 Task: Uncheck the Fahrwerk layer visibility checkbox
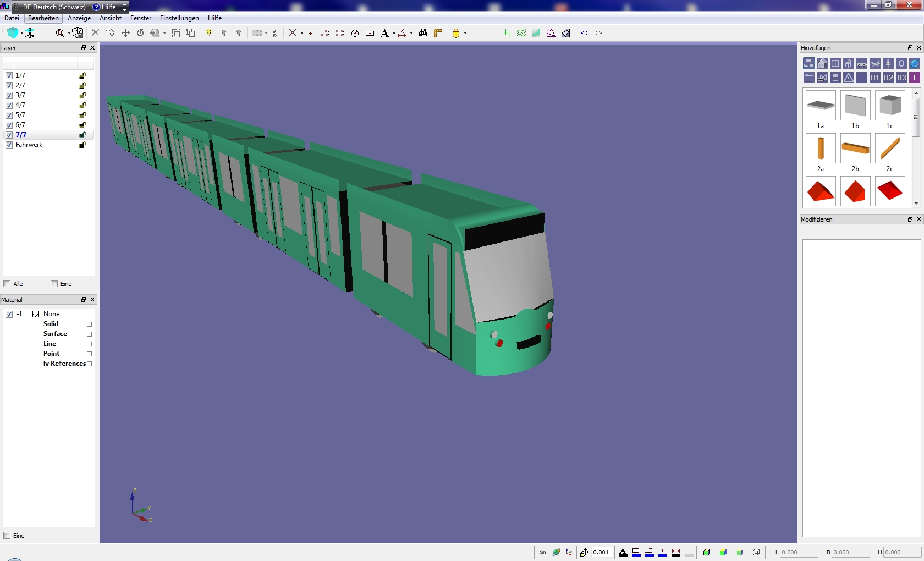[x=9, y=145]
